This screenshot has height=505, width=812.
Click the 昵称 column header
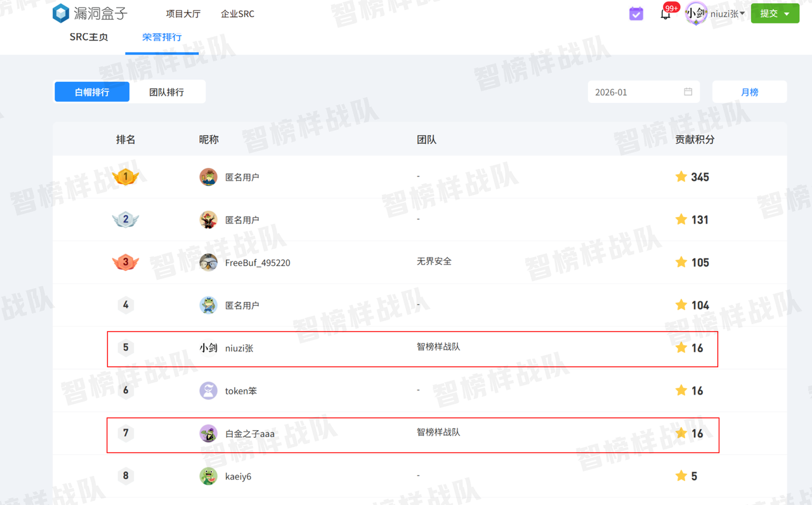pyautogui.click(x=209, y=140)
